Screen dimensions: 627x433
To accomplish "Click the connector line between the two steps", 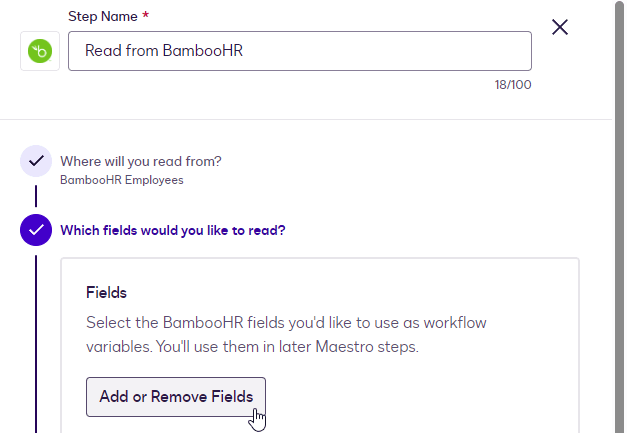I will 36,195.
